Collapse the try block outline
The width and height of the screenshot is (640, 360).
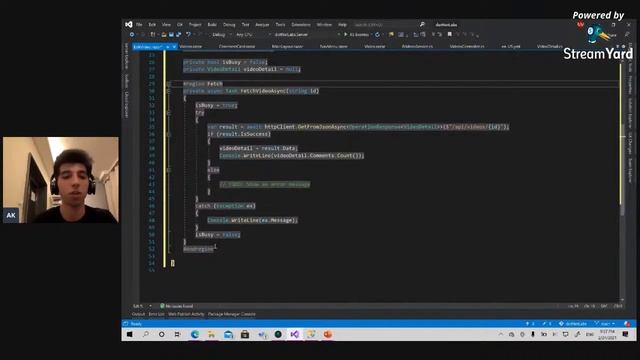[x=169, y=113]
